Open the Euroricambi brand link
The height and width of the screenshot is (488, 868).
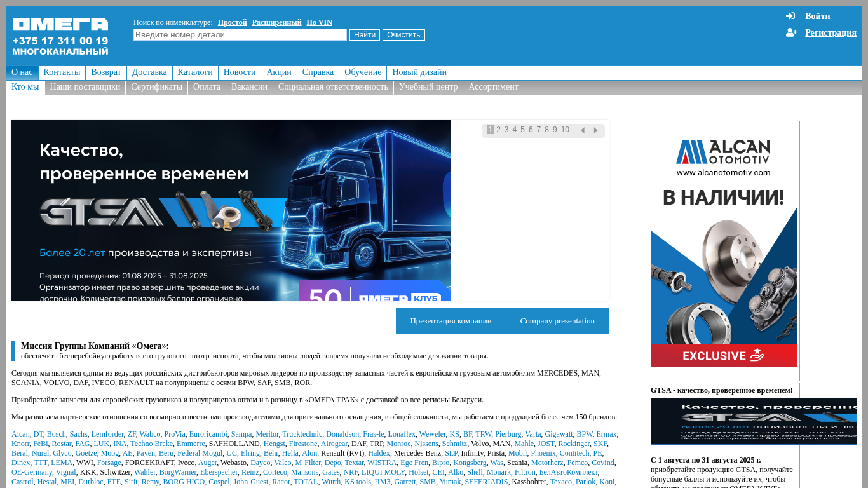[208, 434]
